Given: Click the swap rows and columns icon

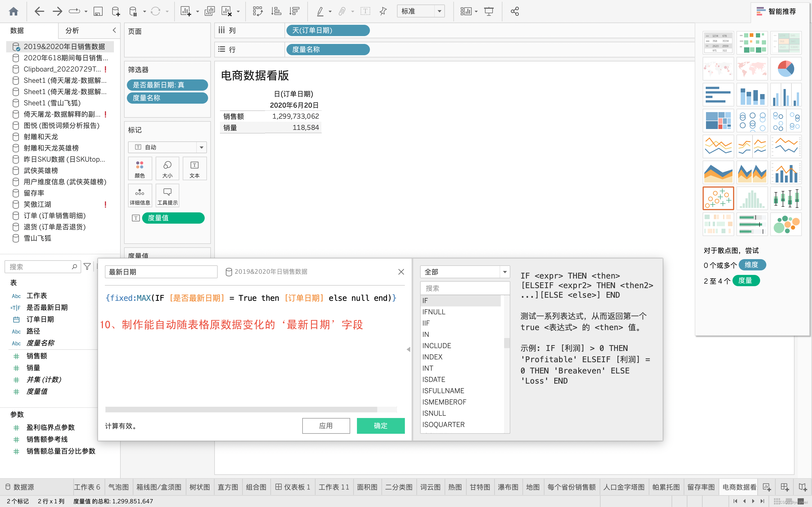Looking at the screenshot, I should coord(257,11).
